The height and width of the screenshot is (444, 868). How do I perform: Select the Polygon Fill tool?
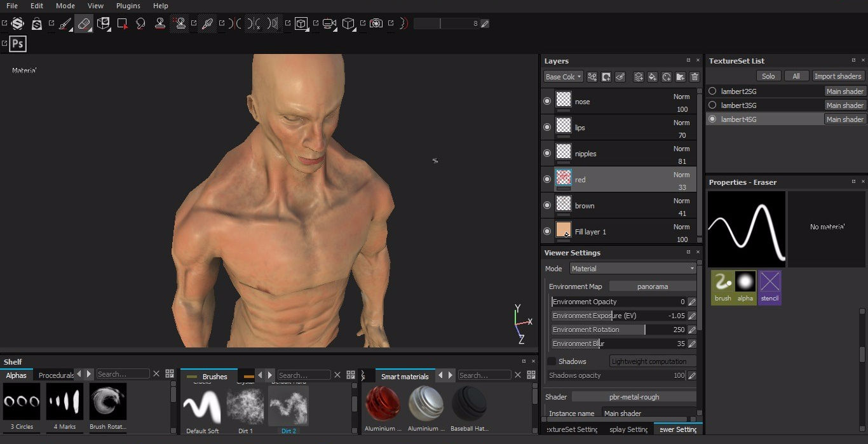coord(122,24)
